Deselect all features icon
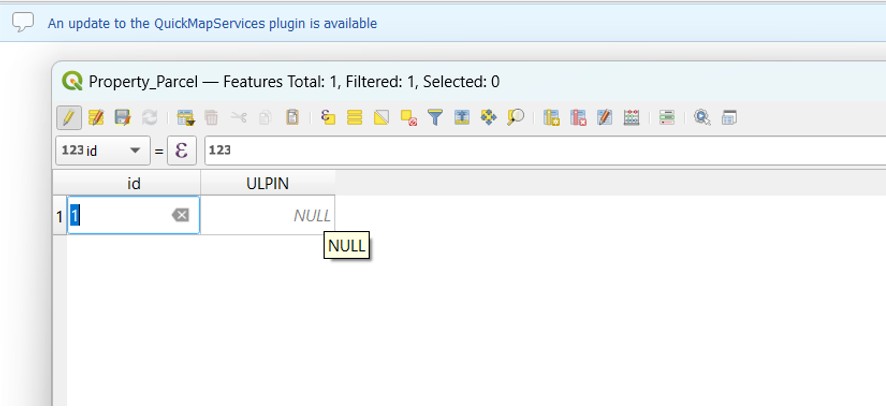The width and height of the screenshot is (886, 410). click(408, 117)
